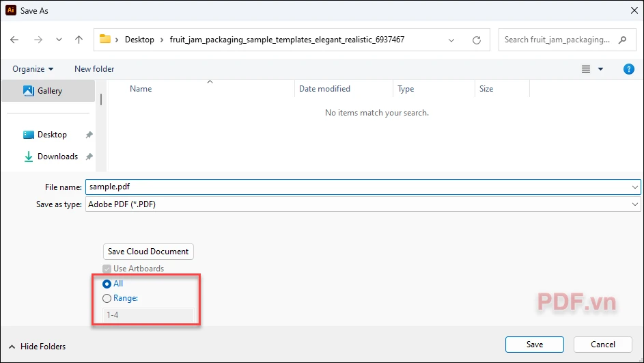Unpin the Downloads pin icon
The width and height of the screenshot is (644, 363).
tap(89, 157)
